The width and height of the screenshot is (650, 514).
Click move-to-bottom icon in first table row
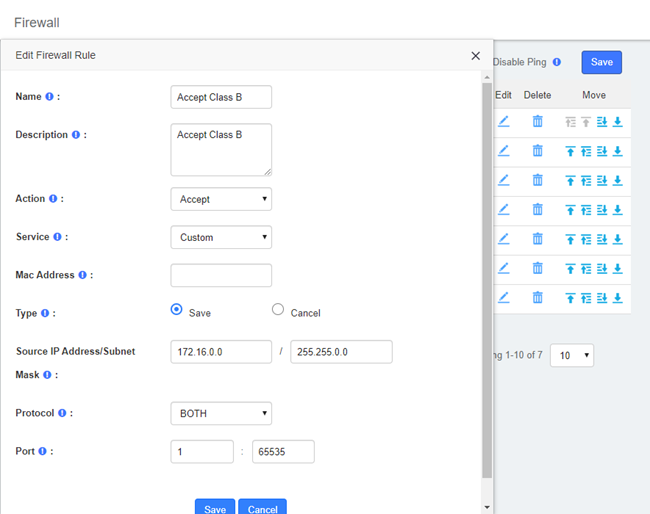tap(618, 122)
